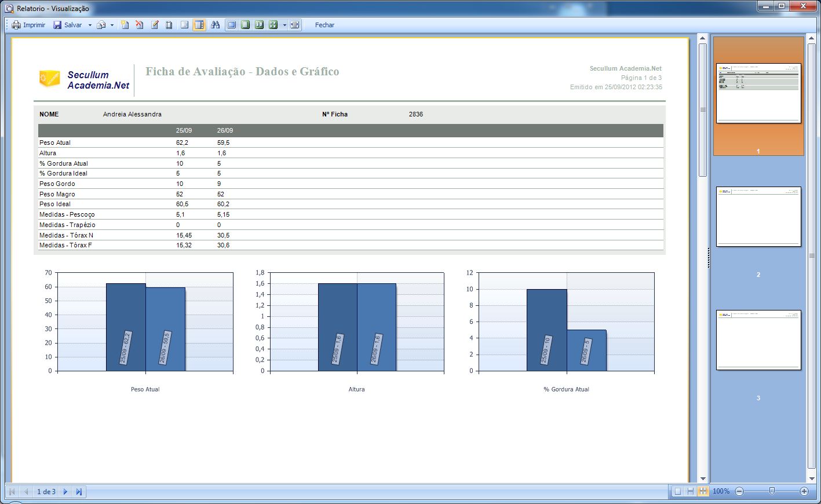Select the page 3 thumbnail

pos(758,340)
